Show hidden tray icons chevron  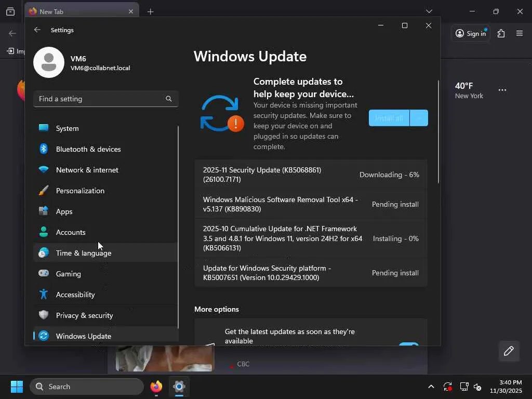(431, 387)
